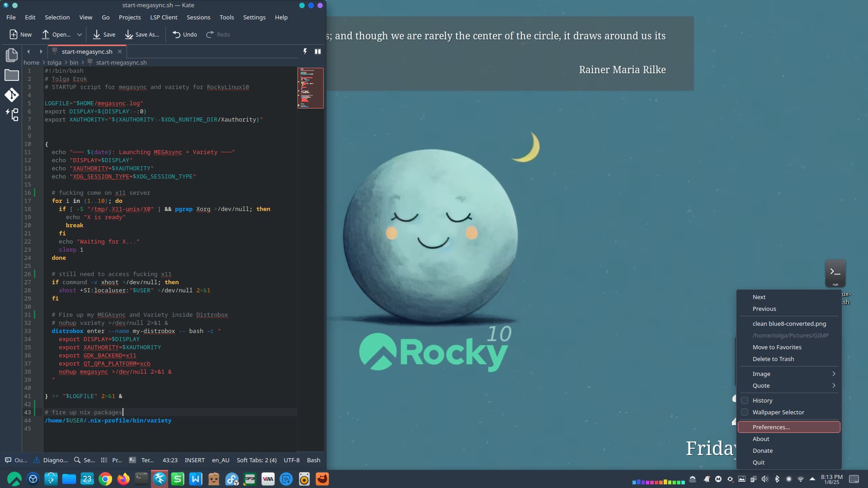Image resolution: width=868 pixels, height=488 pixels.
Task: Click the Save As toolbar icon
Action: (129, 34)
